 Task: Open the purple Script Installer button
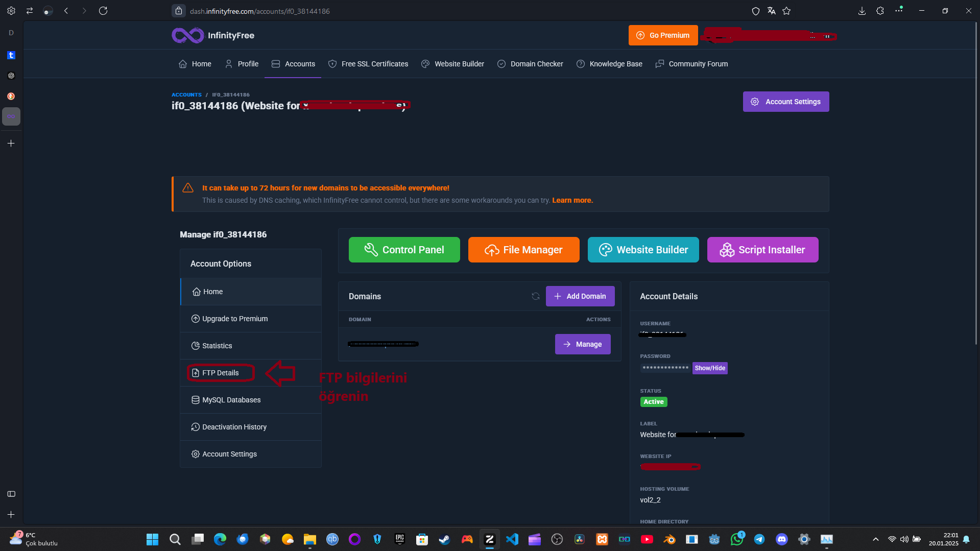pyautogui.click(x=763, y=250)
